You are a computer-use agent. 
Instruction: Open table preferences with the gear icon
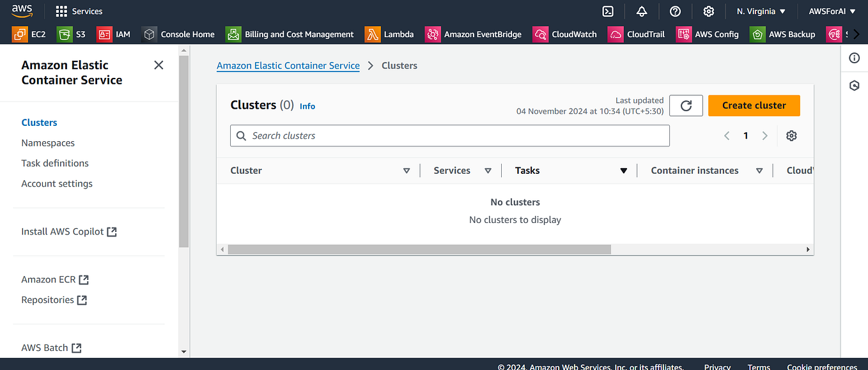click(x=791, y=135)
